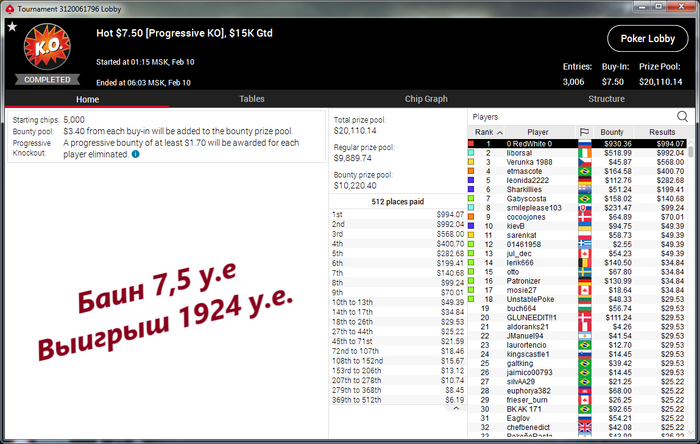700x444 pixels.
Task: Click the Irish flag beside liborsal
Action: point(584,153)
